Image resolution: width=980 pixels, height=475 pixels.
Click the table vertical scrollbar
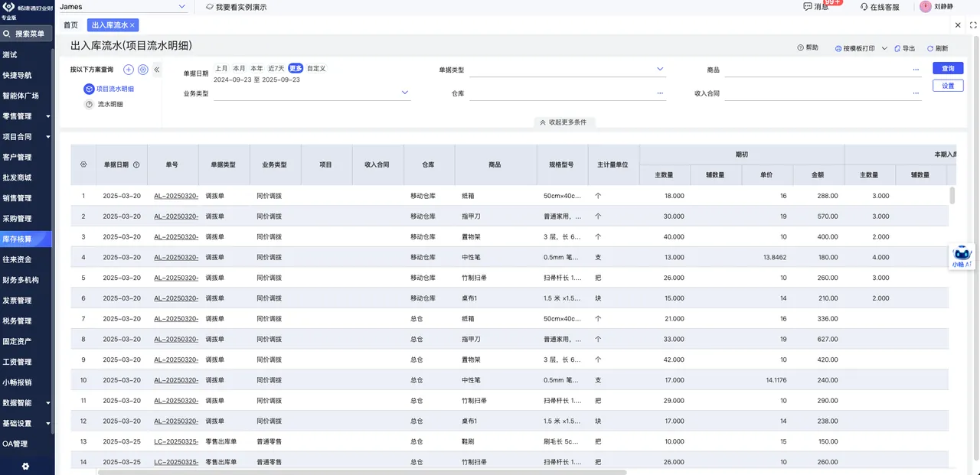click(952, 195)
